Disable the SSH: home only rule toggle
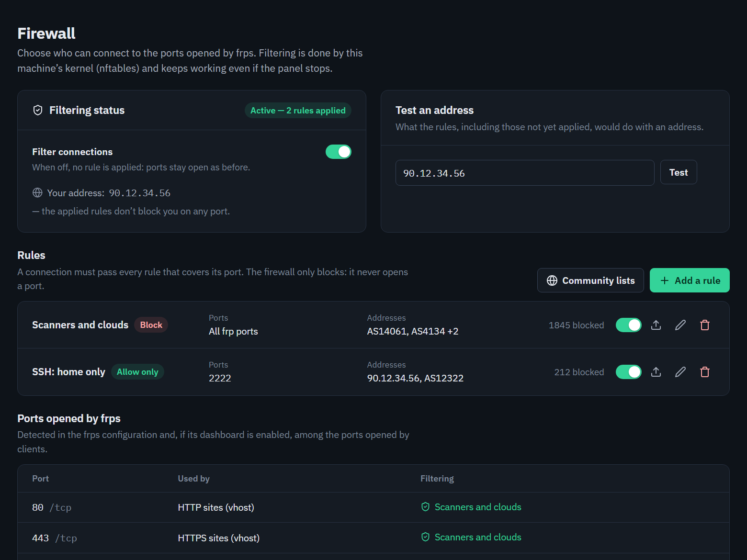 point(629,372)
